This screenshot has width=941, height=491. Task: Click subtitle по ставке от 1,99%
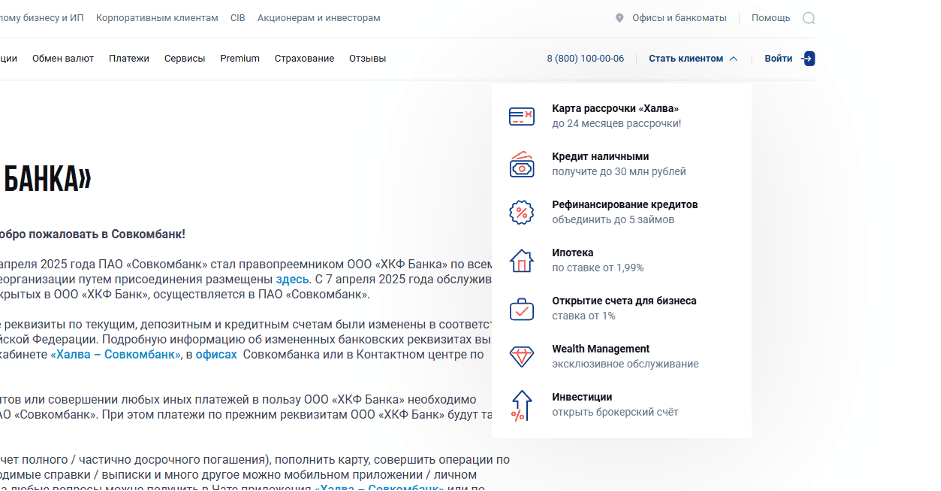point(598,268)
